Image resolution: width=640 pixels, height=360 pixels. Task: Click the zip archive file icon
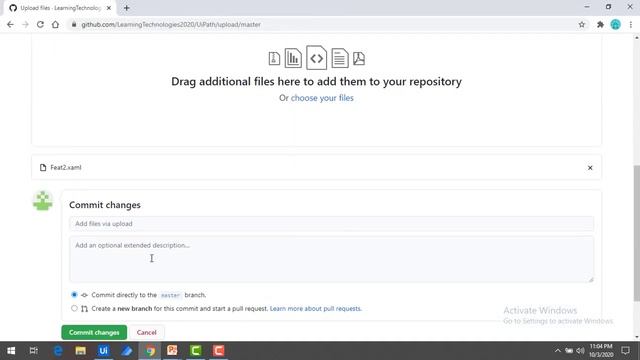(274, 58)
